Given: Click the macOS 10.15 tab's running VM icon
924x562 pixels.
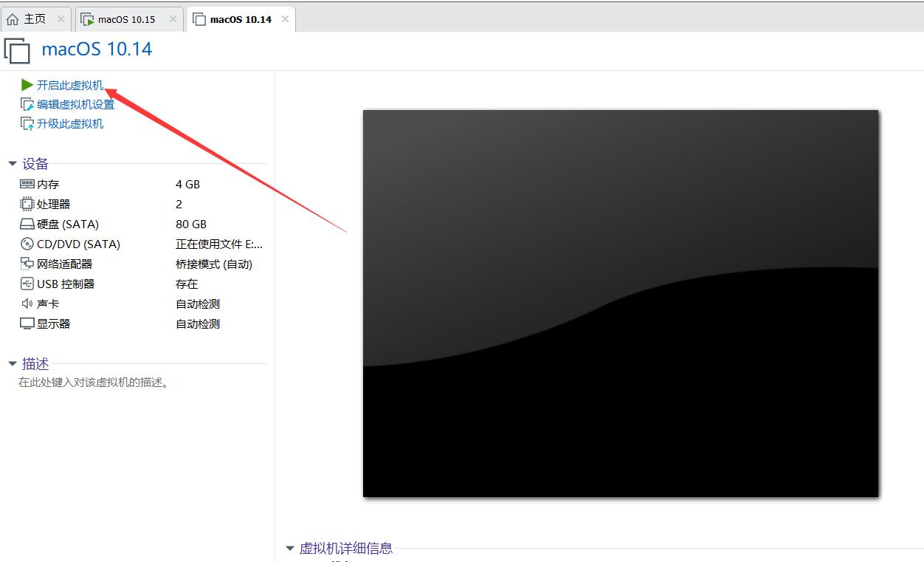Looking at the screenshot, I should click(87, 19).
